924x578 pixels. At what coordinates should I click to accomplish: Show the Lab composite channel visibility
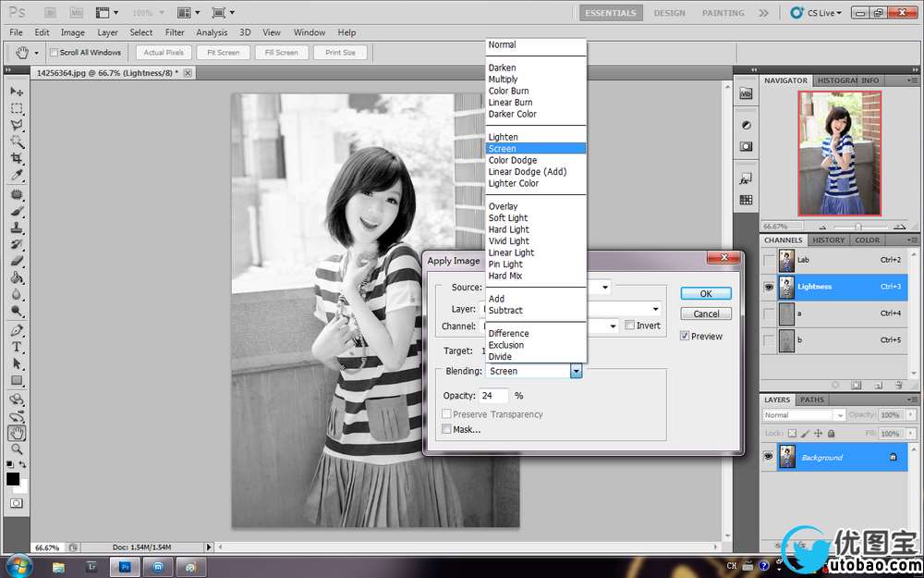coord(769,260)
